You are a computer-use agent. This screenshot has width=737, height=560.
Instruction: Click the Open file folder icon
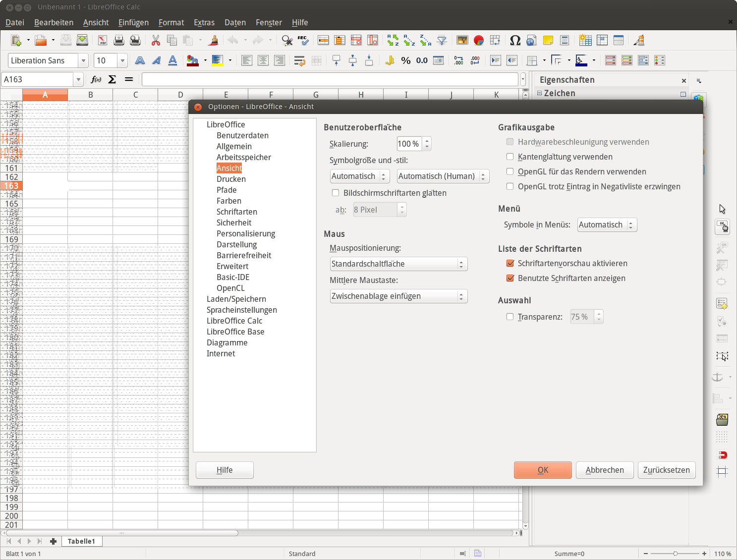41,41
